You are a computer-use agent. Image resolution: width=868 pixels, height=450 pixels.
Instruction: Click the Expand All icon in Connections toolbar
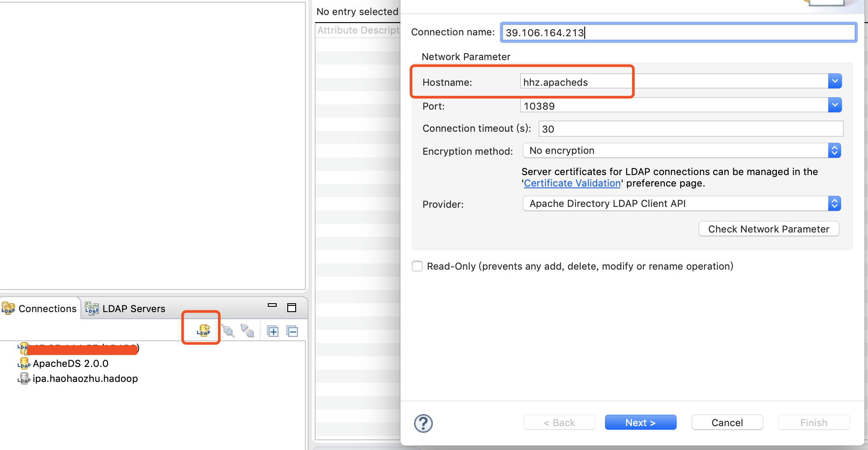tap(273, 331)
